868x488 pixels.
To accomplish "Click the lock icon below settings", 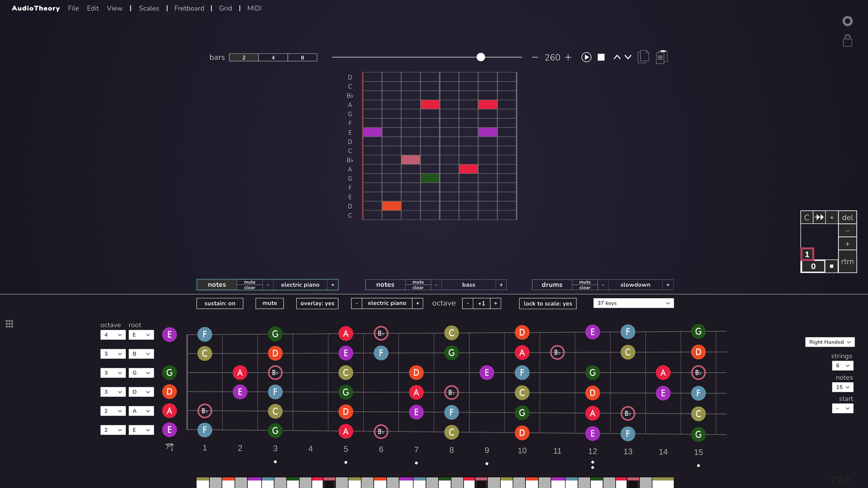I will (848, 40).
